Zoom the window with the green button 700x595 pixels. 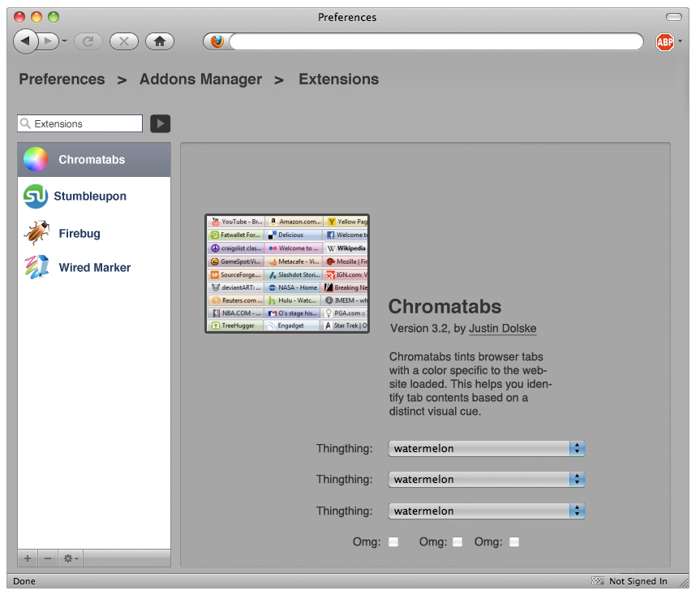[x=54, y=17]
